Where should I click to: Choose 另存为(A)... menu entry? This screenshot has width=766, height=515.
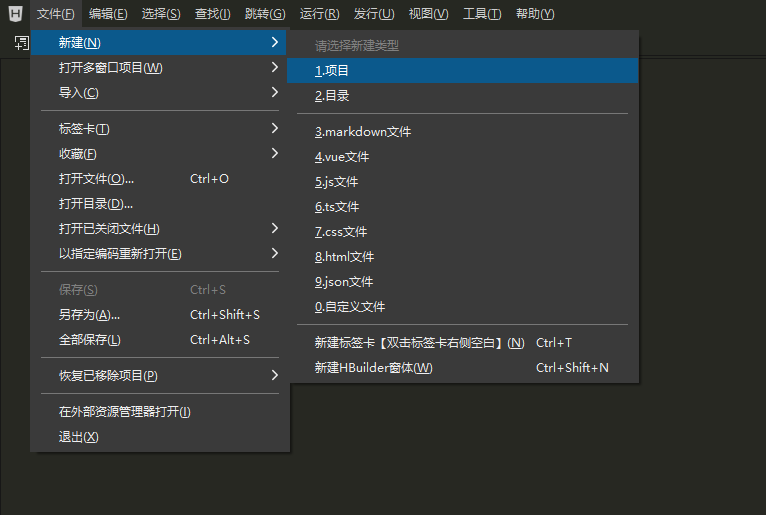pyautogui.click(x=160, y=314)
